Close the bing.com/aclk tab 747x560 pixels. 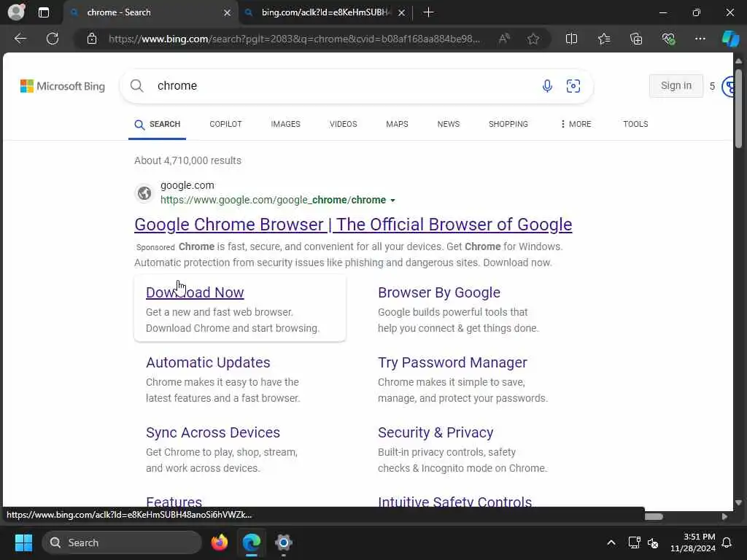coord(402,13)
